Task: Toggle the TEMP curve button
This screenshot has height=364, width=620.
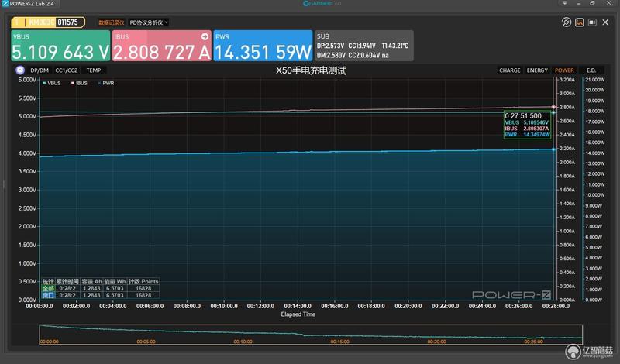Action: tap(94, 70)
